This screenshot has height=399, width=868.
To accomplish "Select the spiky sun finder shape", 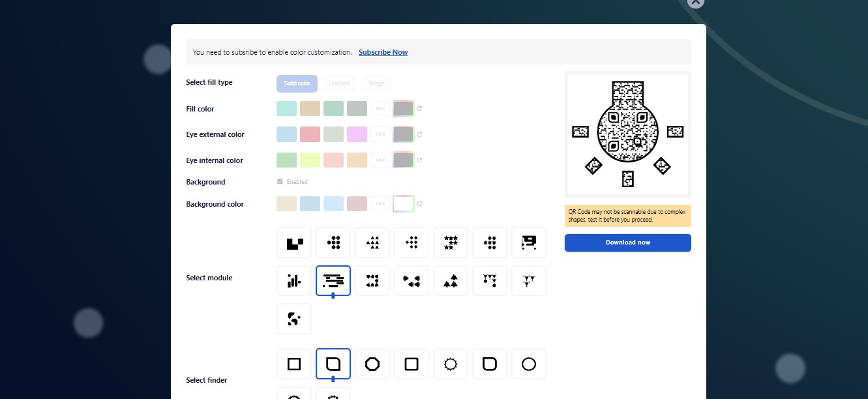I will point(451,364).
